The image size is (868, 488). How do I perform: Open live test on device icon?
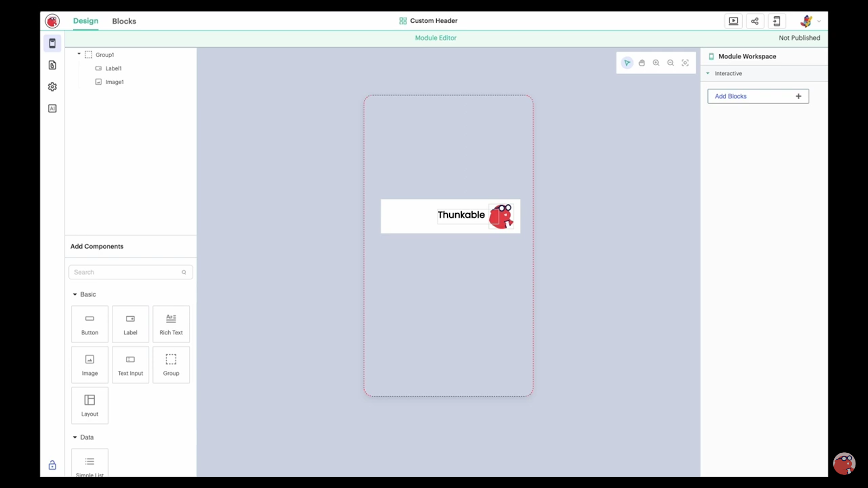point(777,21)
